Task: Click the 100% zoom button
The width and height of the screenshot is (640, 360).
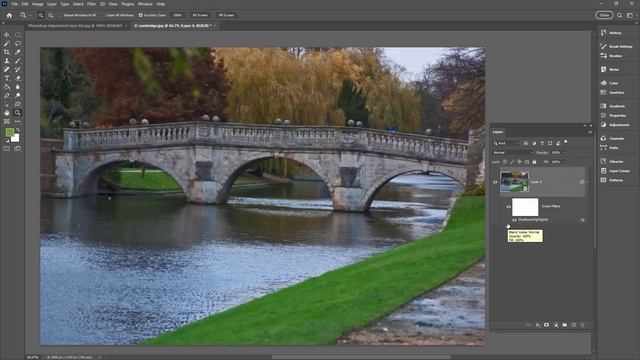Action: [x=178, y=15]
